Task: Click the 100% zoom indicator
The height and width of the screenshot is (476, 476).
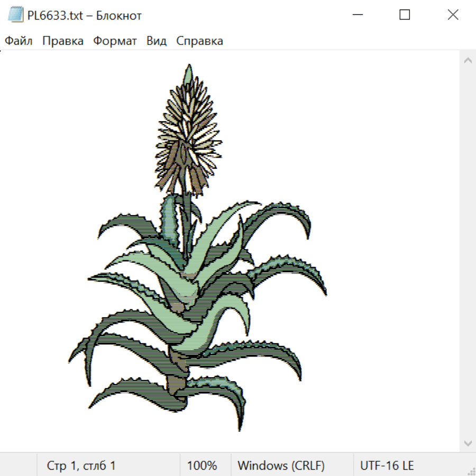Action: click(202, 465)
